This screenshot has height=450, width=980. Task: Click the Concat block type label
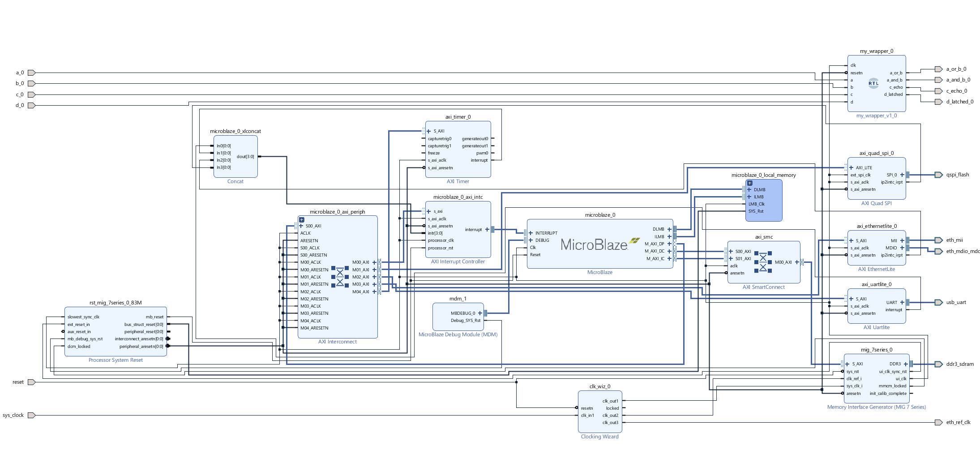[235, 181]
